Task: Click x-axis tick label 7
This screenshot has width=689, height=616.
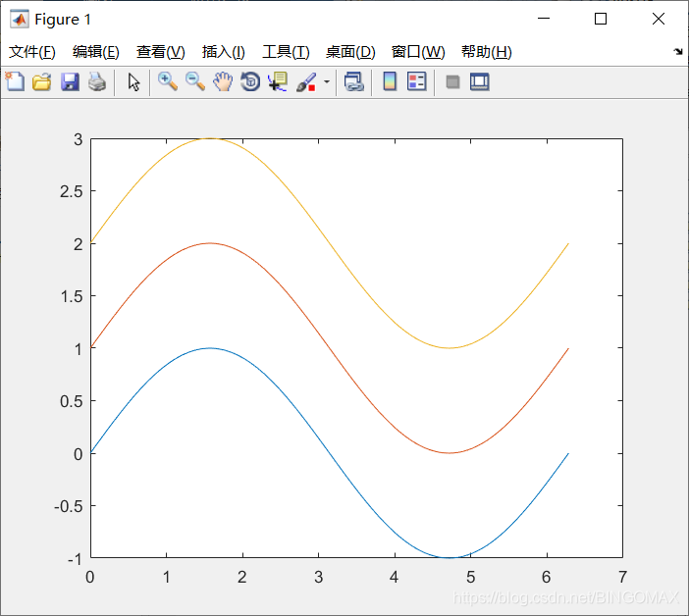Action: point(622,577)
